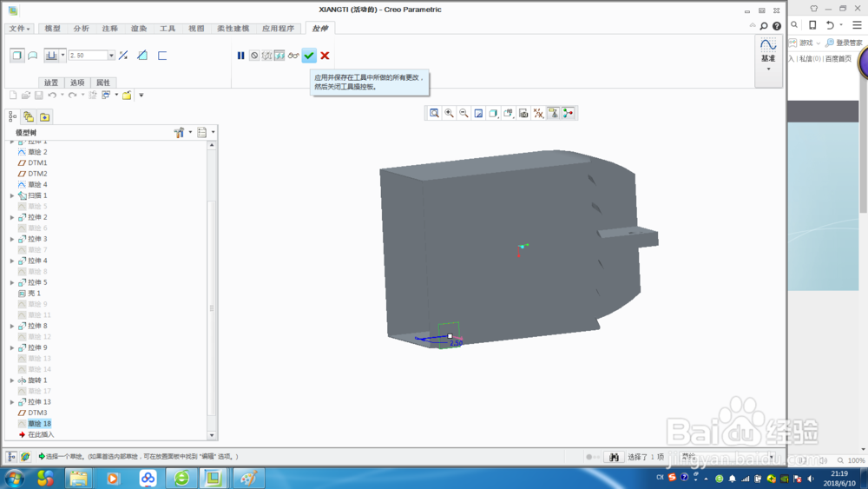Switch to the 分析 ribbon tab
868x489 pixels.
pyautogui.click(x=82, y=29)
